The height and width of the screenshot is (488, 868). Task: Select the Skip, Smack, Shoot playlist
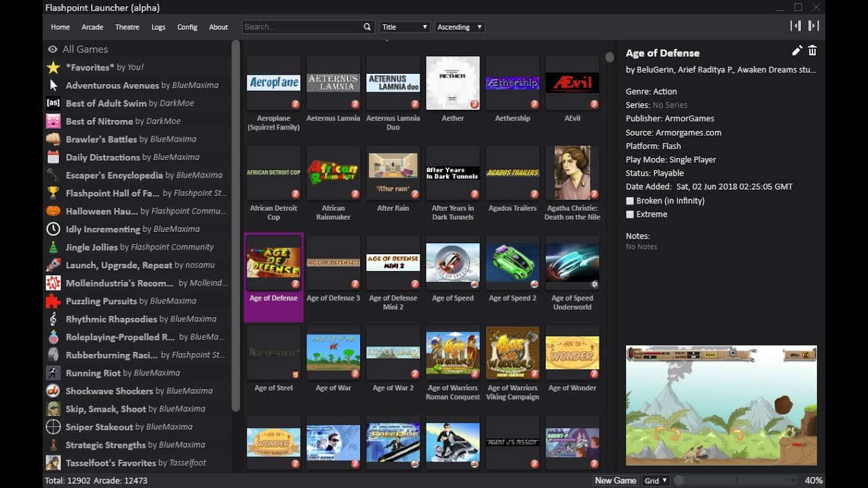click(x=137, y=409)
